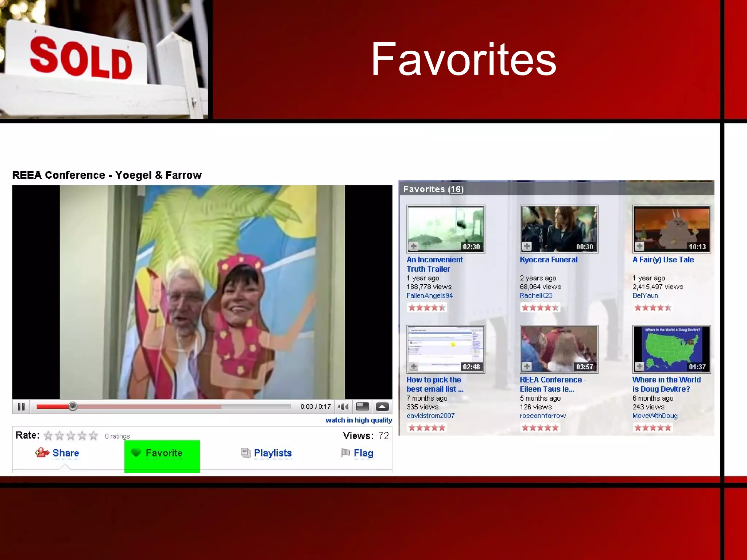Click plus icon on email list video

point(414,366)
